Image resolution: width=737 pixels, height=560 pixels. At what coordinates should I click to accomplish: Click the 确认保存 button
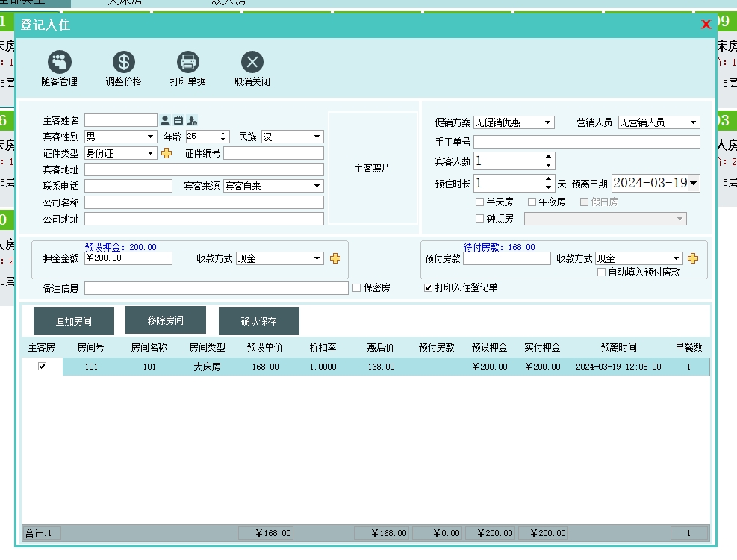coord(258,321)
